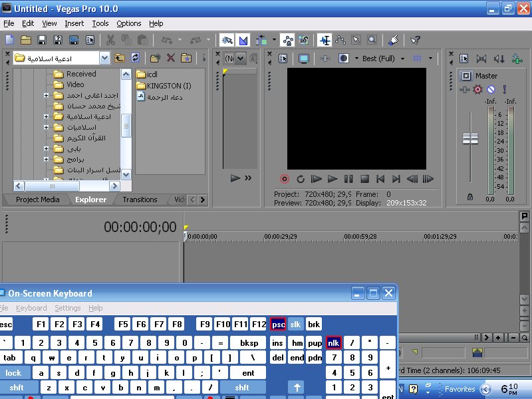The image size is (532, 399).
Task: Expand the اجدد اغانى احمد folder
Action: (46, 95)
